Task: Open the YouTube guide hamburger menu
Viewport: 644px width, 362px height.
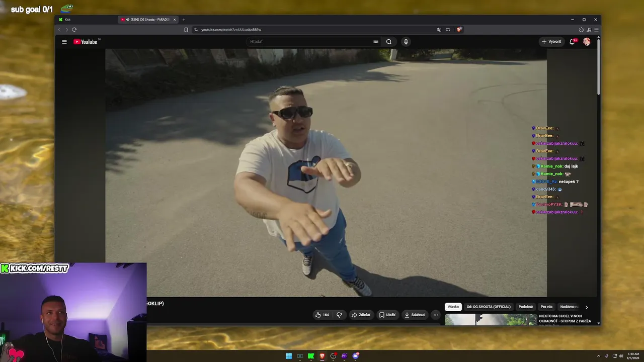Action: pyautogui.click(x=64, y=42)
